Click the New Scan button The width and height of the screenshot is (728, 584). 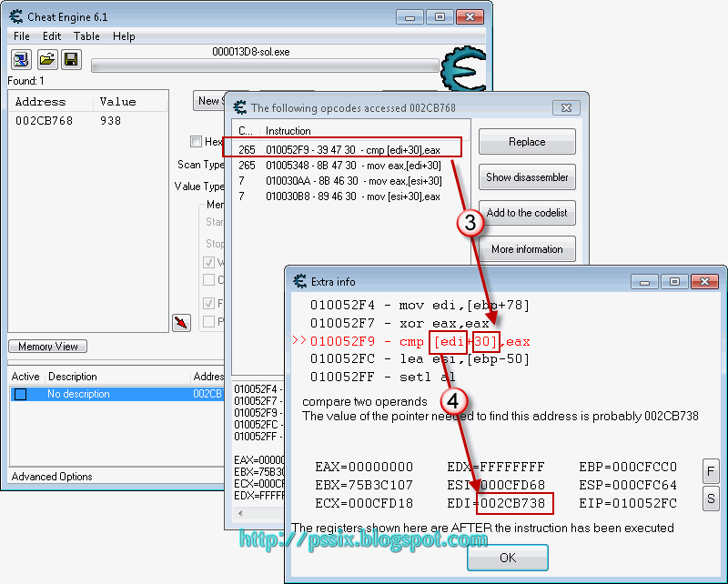(x=208, y=101)
